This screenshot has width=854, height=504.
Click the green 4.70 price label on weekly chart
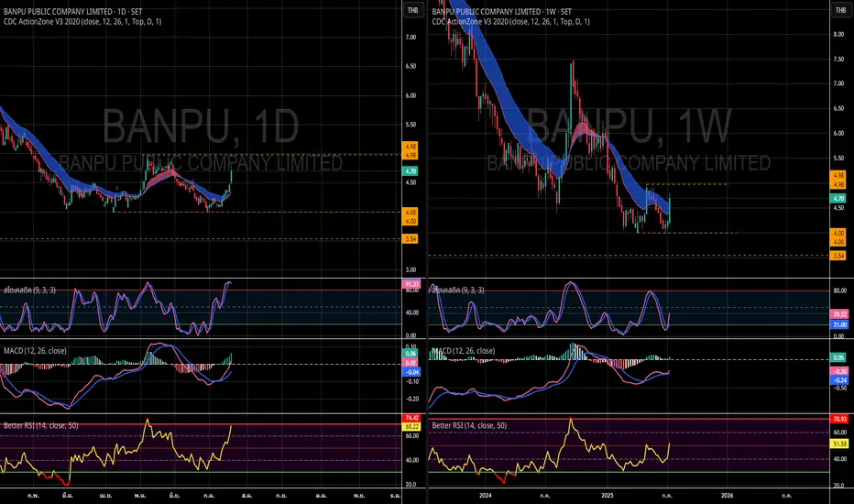click(x=838, y=198)
